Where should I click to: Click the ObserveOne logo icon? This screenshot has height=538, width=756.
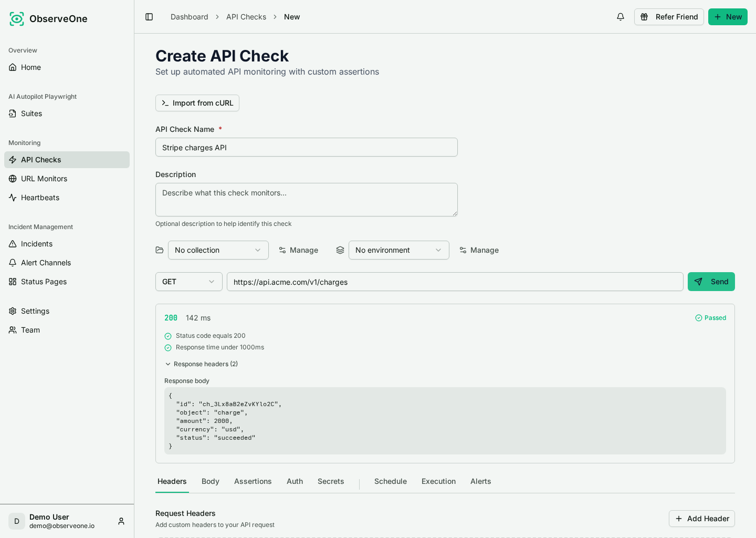[17, 19]
